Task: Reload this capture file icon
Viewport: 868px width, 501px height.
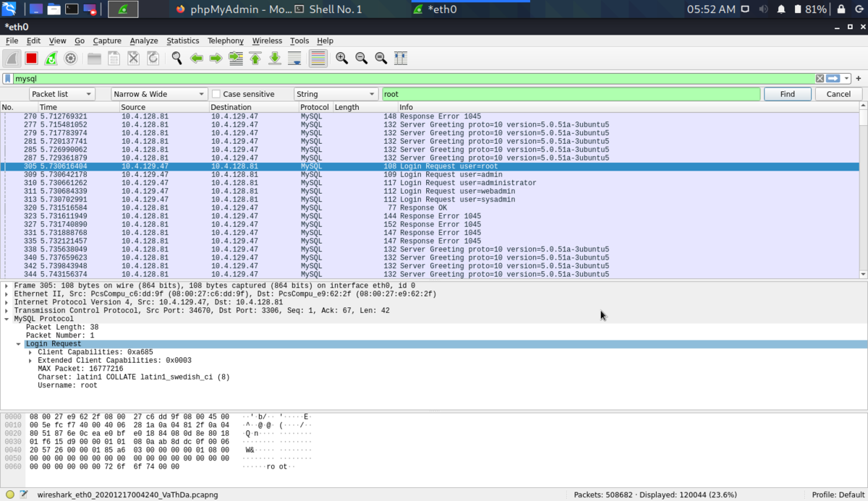Action: [153, 59]
